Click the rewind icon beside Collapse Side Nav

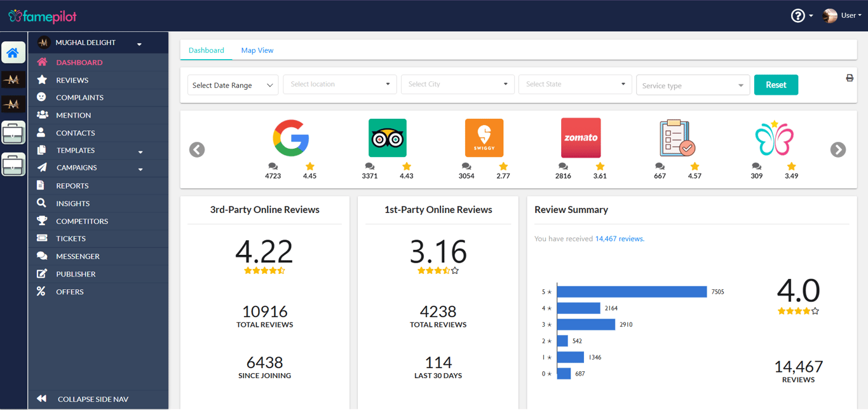click(41, 399)
